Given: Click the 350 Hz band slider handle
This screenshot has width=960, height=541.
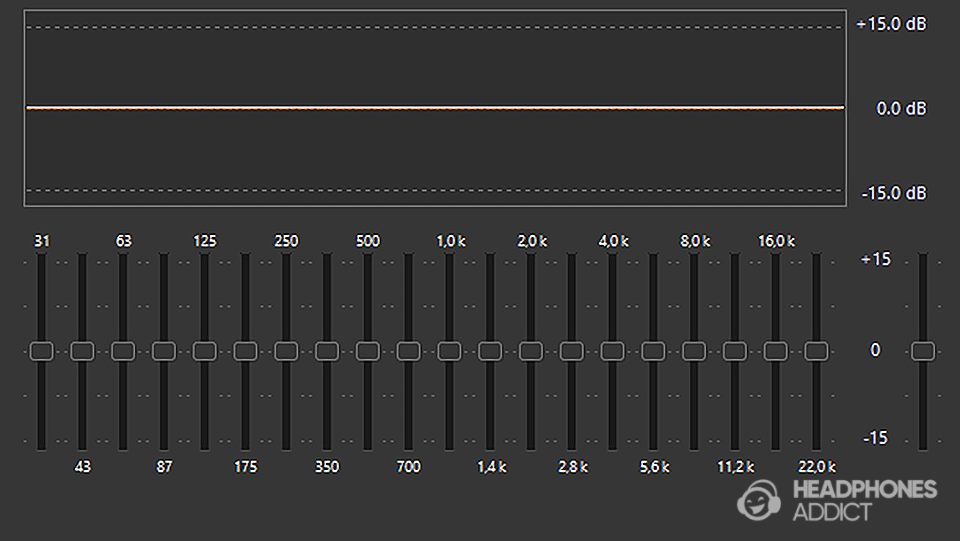Looking at the screenshot, I should coord(327,351).
